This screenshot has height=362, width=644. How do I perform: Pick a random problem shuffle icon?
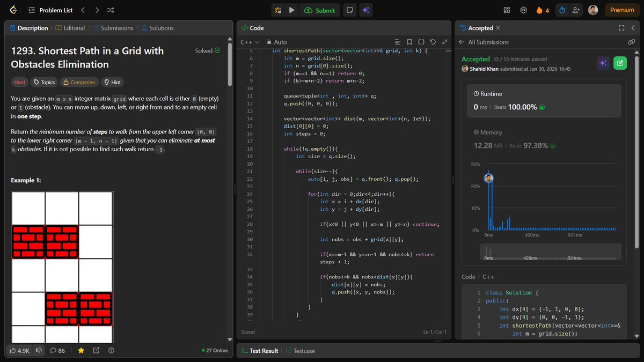click(x=111, y=10)
